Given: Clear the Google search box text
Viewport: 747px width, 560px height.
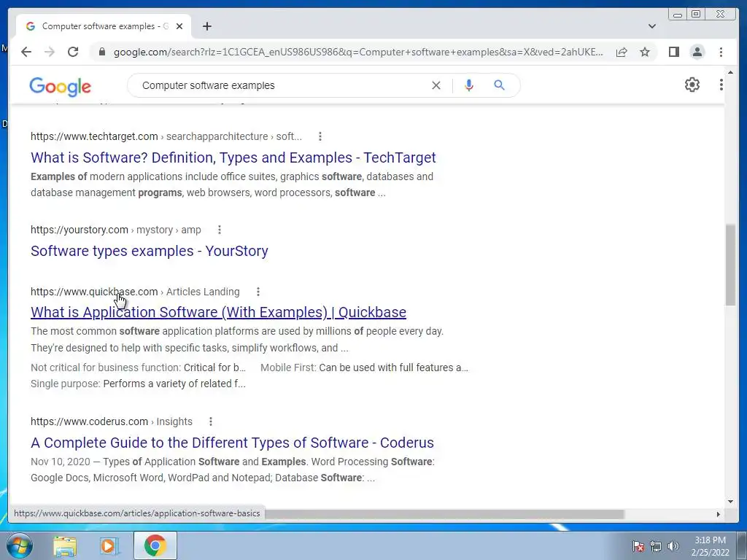Looking at the screenshot, I should (x=436, y=85).
